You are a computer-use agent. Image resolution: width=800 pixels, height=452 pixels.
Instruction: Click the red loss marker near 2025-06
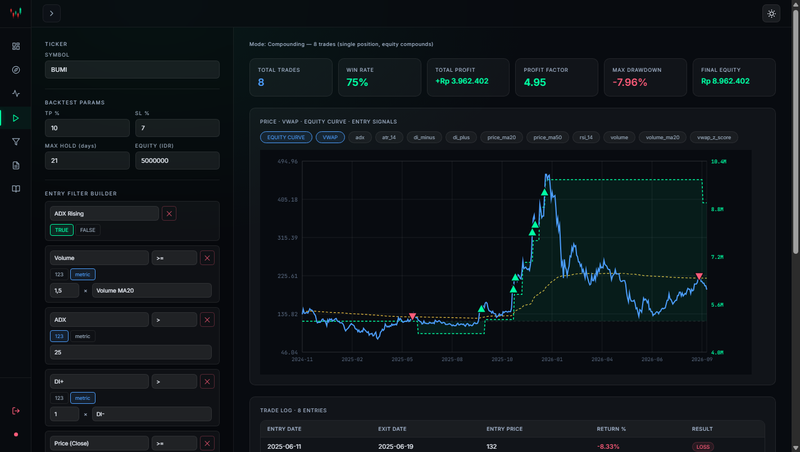coord(412,316)
